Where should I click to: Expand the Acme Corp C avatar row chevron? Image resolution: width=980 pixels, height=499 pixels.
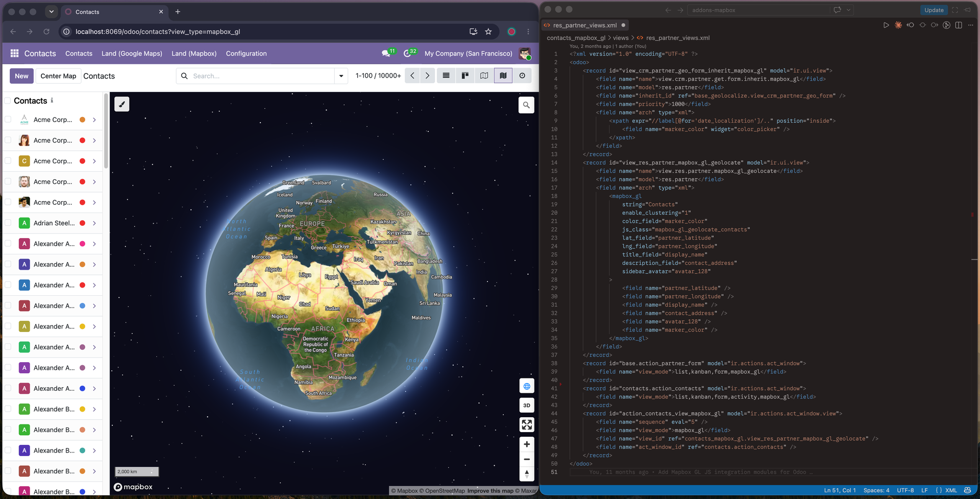[x=94, y=161]
